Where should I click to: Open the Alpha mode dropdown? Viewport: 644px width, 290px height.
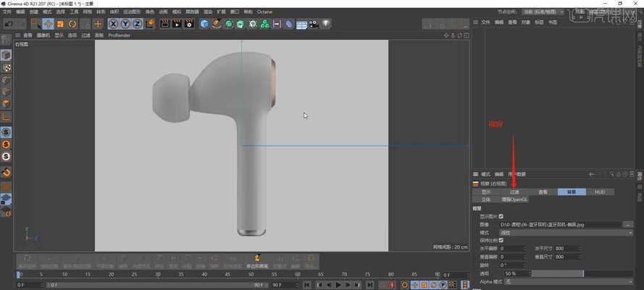[569, 282]
